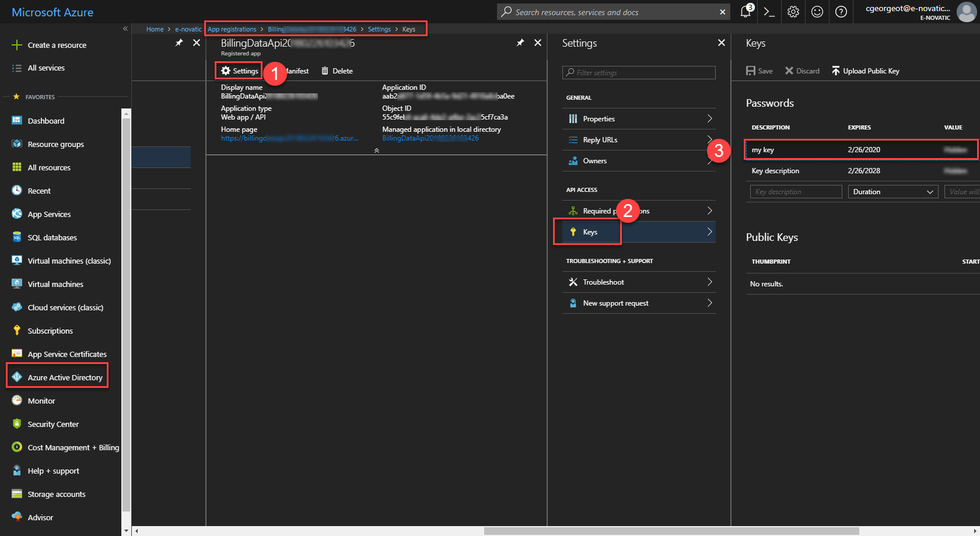Open Reply URLs setting
Image resolution: width=980 pixels, height=536 pixels.
[x=639, y=139]
